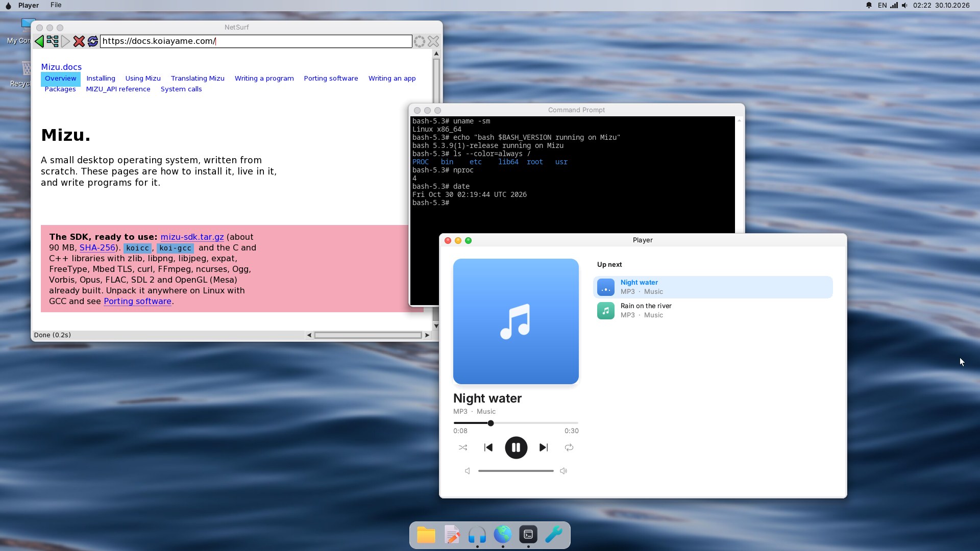Open the Using Mizu tab
Screen dimensions: 980x551
(143, 79)
